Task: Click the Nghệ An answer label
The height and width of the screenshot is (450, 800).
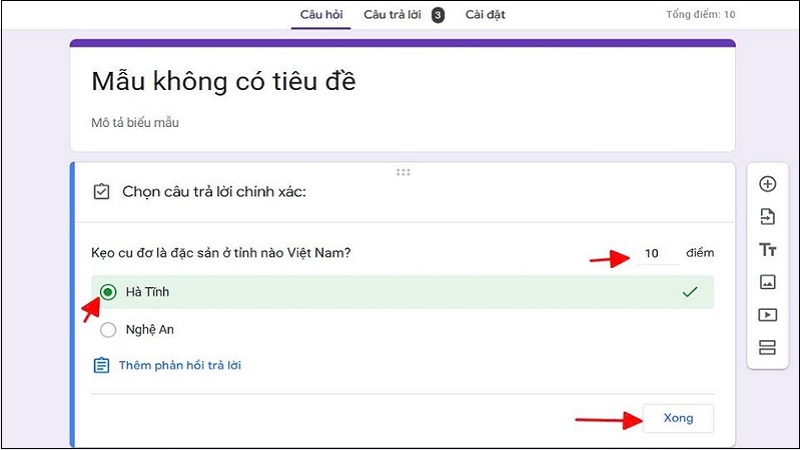Action: [x=149, y=330]
